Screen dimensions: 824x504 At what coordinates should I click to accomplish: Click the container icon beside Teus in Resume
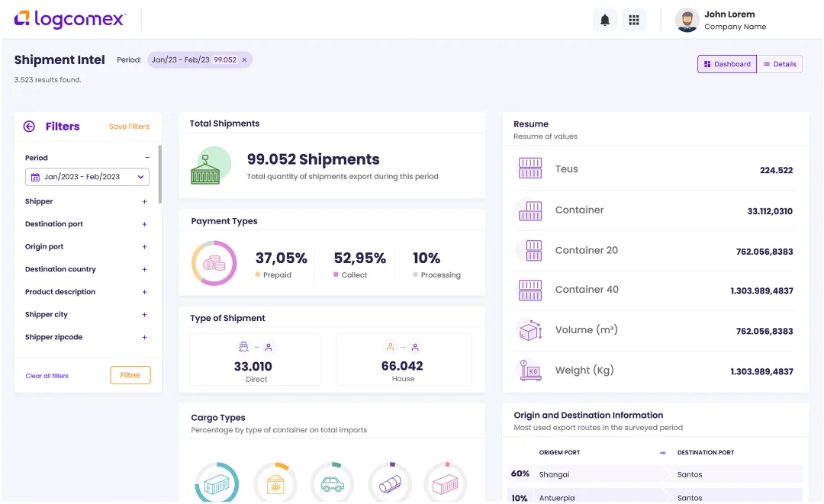pyautogui.click(x=529, y=169)
